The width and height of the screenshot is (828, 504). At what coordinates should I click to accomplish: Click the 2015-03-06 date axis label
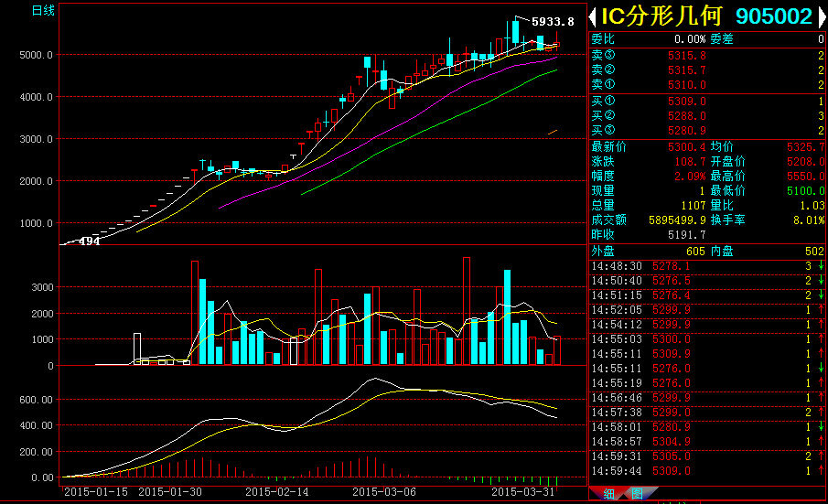pos(384,492)
